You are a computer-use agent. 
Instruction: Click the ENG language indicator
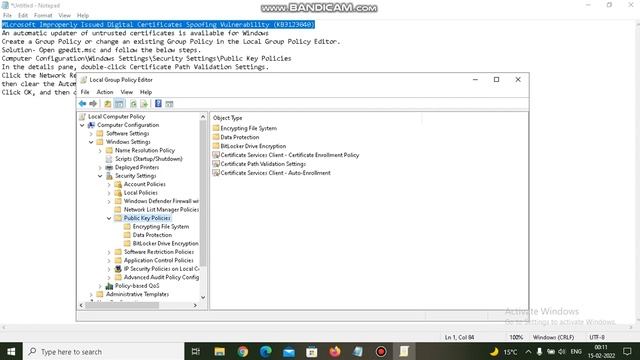pyautogui.click(x=576, y=351)
